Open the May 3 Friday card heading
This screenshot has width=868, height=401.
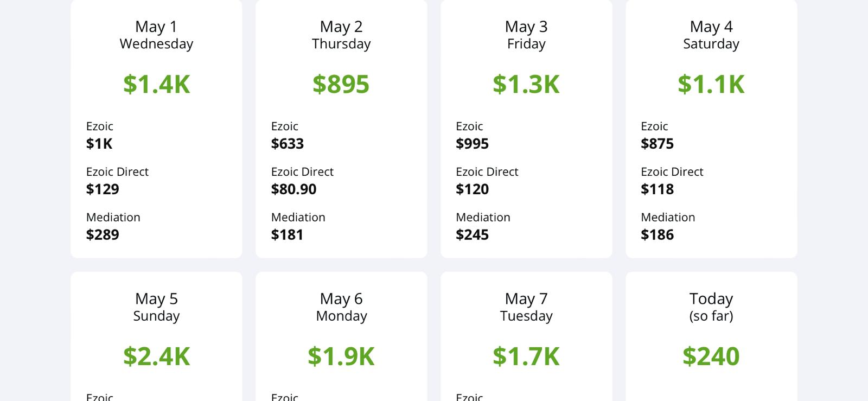(x=526, y=35)
